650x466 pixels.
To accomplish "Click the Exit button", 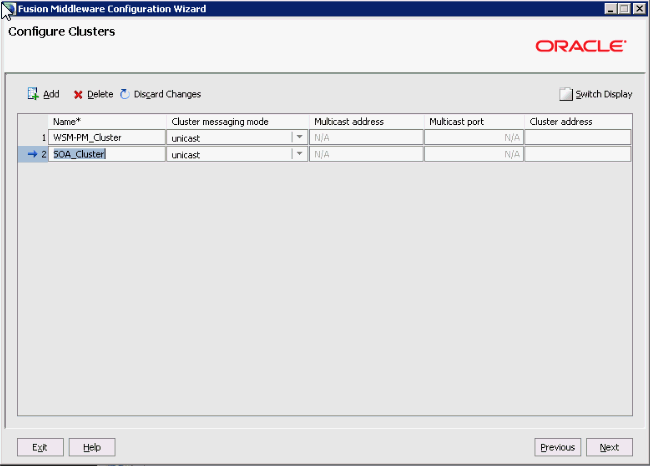I will (x=40, y=447).
